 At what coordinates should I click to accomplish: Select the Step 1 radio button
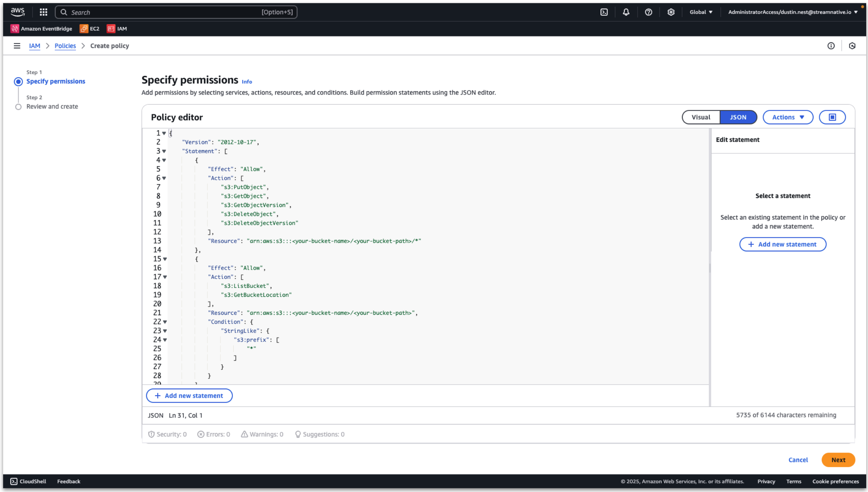[19, 81]
